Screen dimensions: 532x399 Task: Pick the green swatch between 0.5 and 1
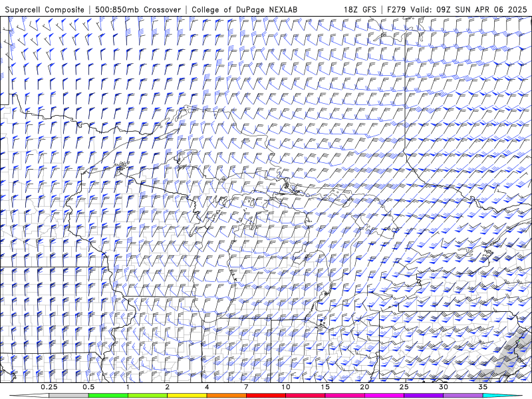pos(108,396)
